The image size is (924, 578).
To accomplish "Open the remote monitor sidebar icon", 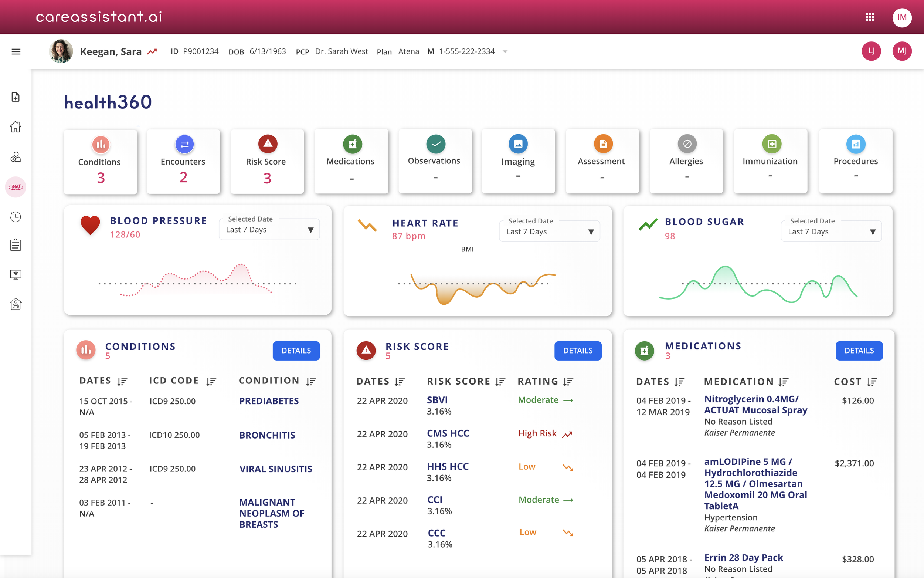I will click(x=16, y=274).
